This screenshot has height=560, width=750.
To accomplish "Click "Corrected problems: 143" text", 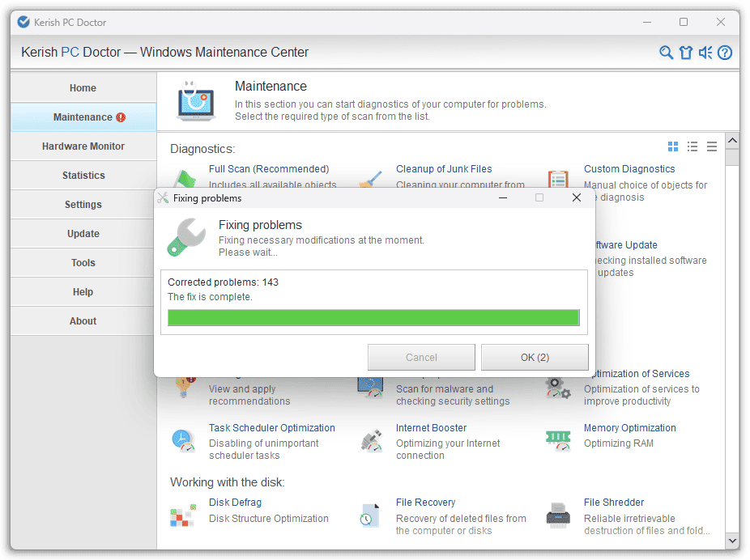I will [223, 282].
